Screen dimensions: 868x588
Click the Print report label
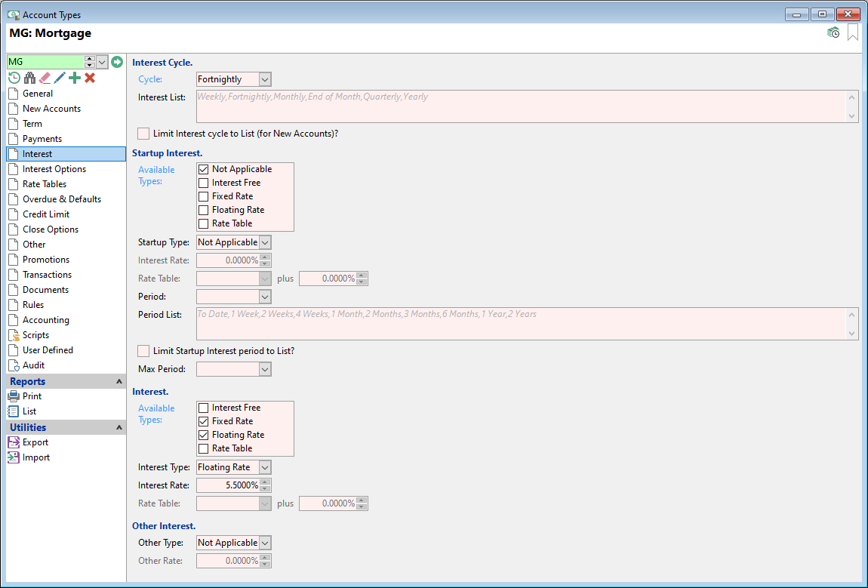pyautogui.click(x=32, y=396)
